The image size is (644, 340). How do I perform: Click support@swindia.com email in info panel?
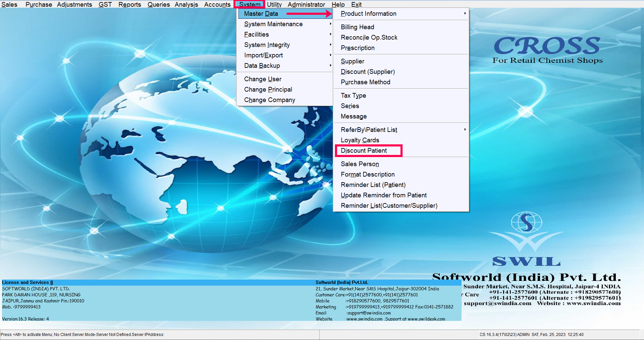click(x=369, y=313)
